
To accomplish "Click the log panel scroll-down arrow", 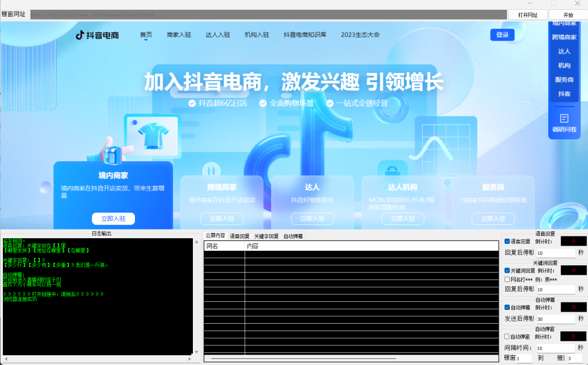I will click(197, 352).
